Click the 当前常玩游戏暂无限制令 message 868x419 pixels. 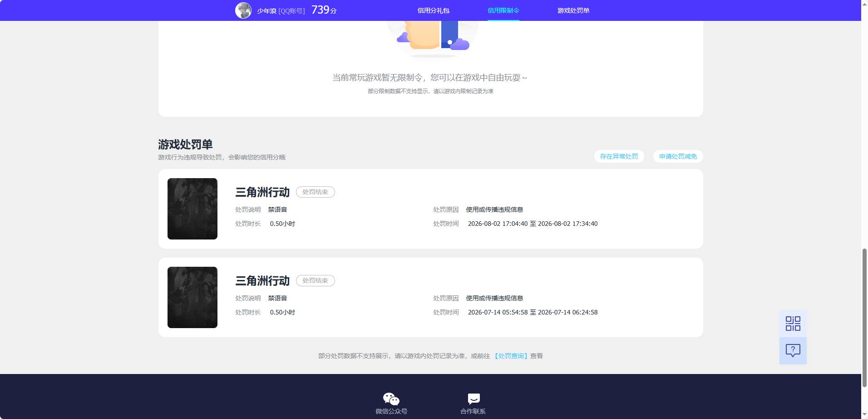click(430, 78)
